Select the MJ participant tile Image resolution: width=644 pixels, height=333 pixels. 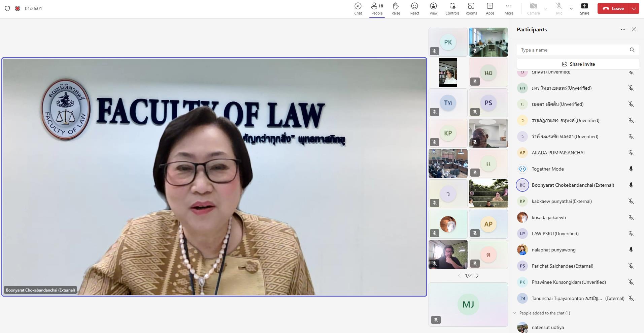click(x=468, y=304)
